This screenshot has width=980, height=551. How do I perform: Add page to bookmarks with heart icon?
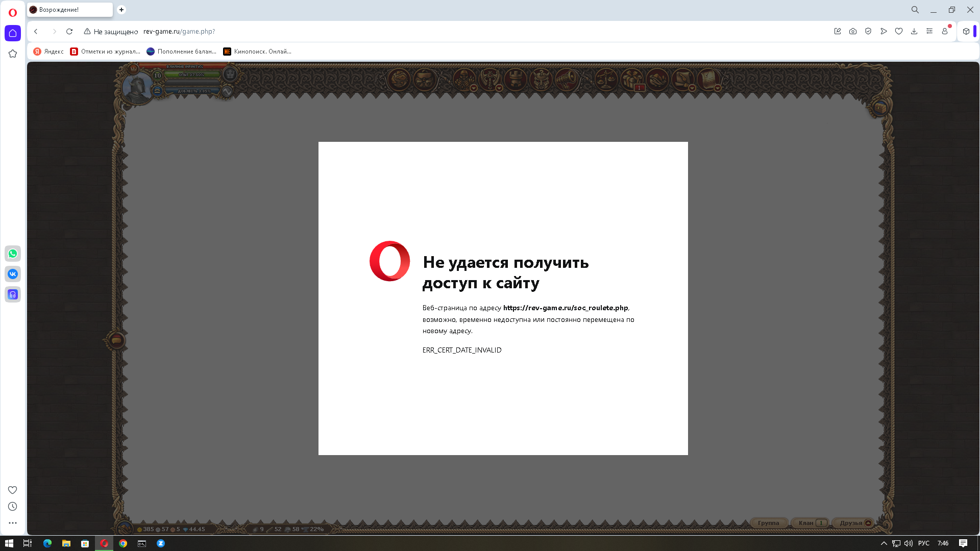coord(899,31)
